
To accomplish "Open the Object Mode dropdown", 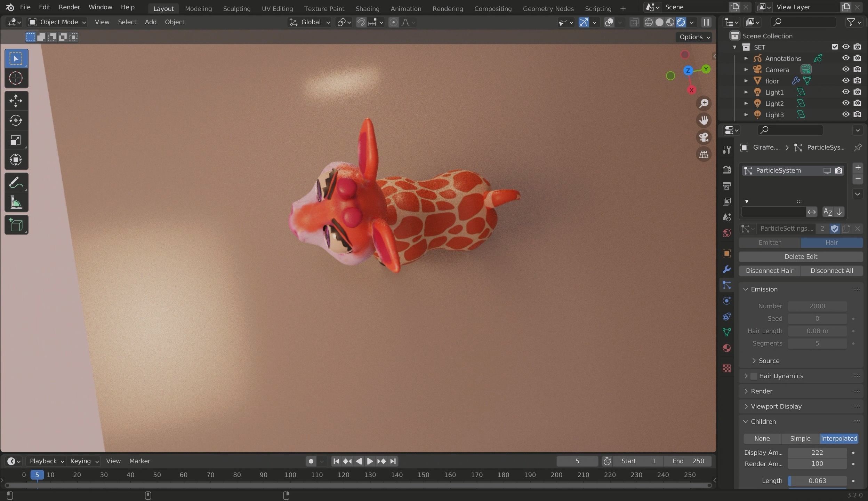I will pos(57,22).
